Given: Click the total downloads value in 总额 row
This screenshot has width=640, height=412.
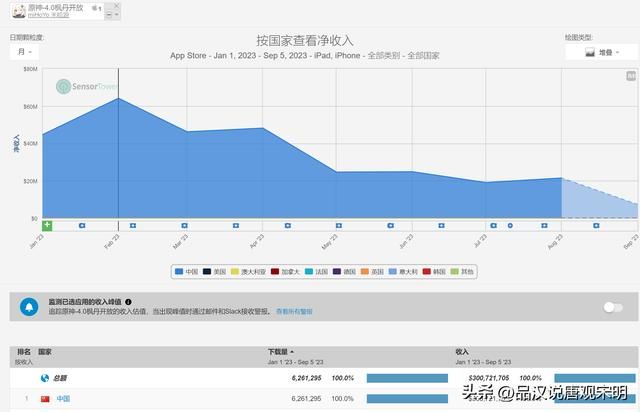Looking at the screenshot, I should (x=307, y=378).
